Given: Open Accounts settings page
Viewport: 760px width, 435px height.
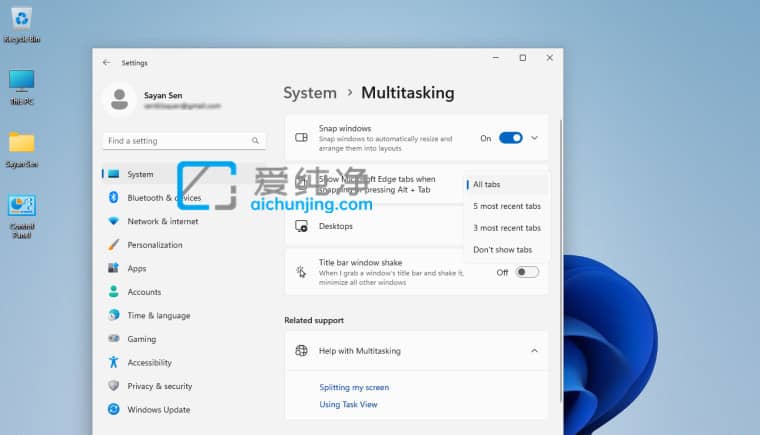Looking at the screenshot, I should tap(184, 291).
